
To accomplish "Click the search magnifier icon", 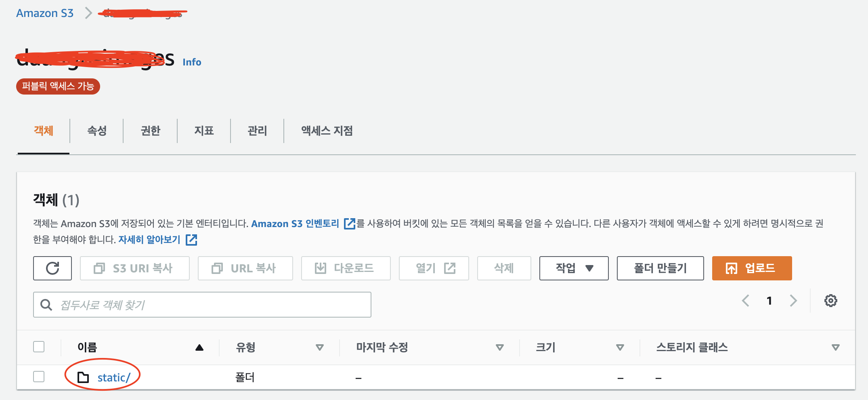I will tap(46, 305).
